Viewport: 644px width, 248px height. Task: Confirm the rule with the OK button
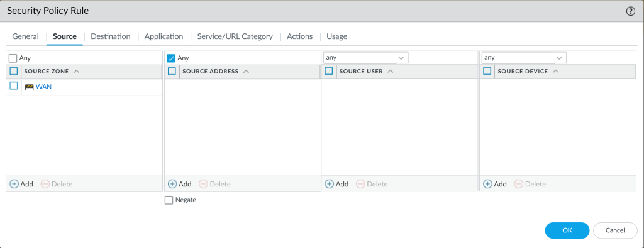567,230
